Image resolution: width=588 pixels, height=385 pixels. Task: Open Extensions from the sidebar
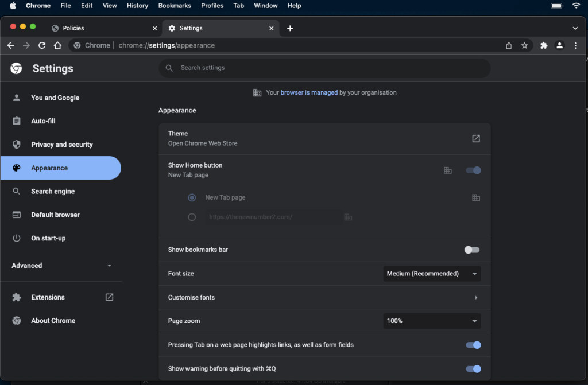coord(61,297)
